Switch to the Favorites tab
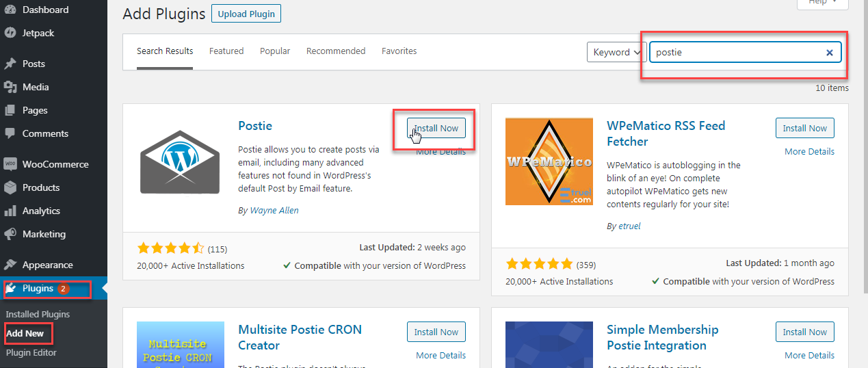Image resolution: width=868 pixels, height=368 pixels. click(x=399, y=51)
